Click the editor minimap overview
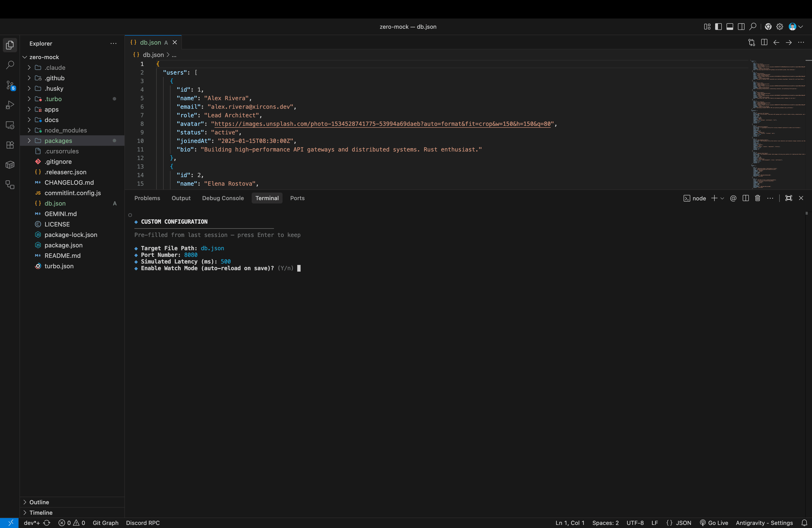 [778, 124]
